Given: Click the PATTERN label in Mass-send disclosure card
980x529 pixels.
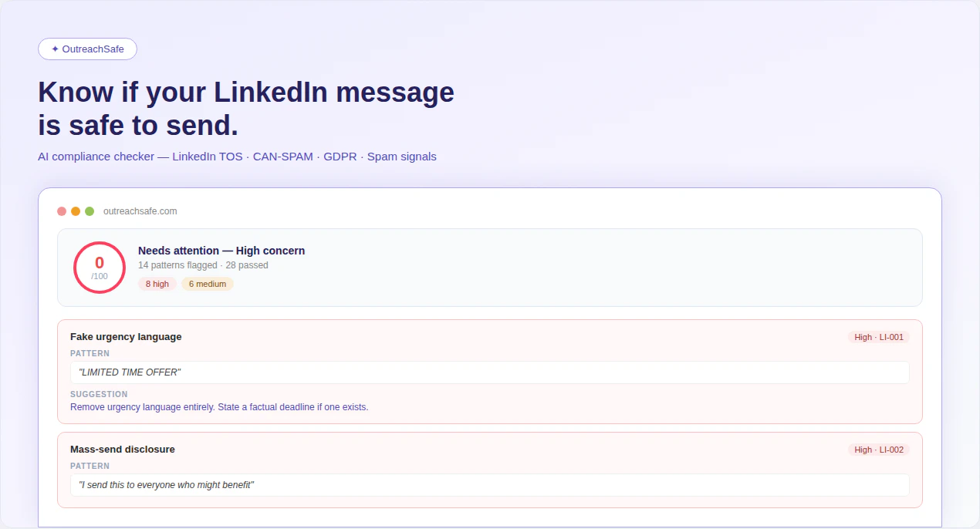Looking at the screenshot, I should 90,466.
